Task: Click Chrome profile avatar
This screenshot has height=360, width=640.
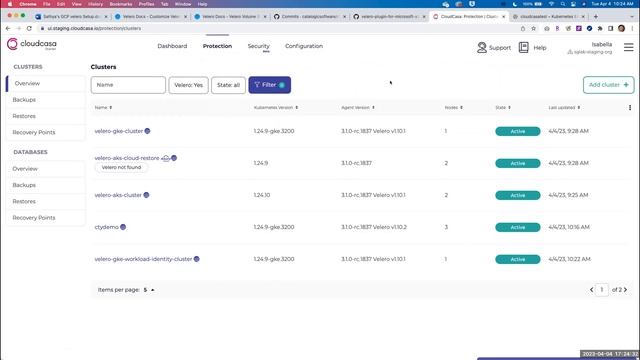Action: (x=621, y=29)
